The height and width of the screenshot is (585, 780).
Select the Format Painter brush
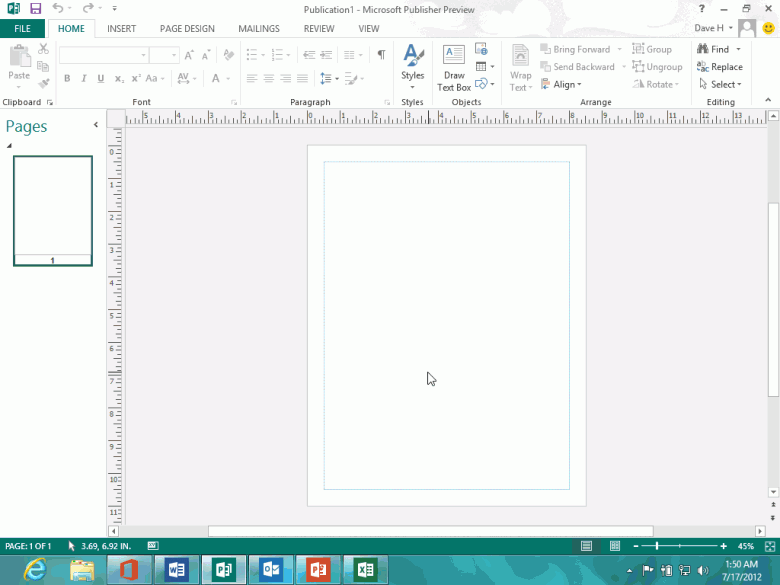44,83
